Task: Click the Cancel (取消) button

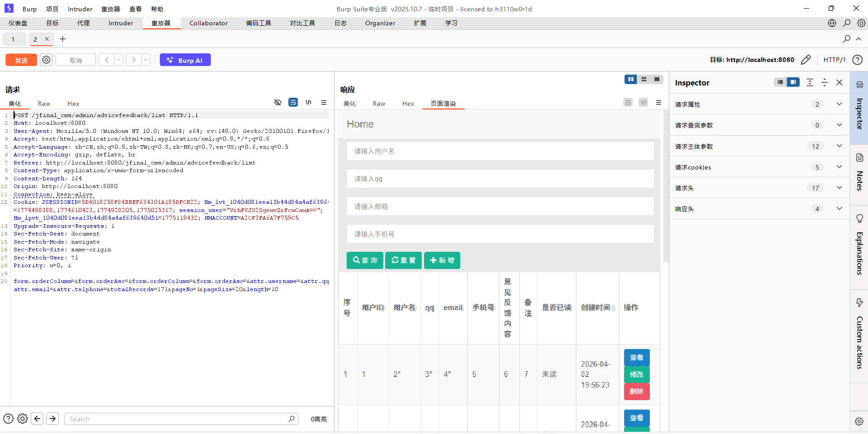Action: (76, 60)
